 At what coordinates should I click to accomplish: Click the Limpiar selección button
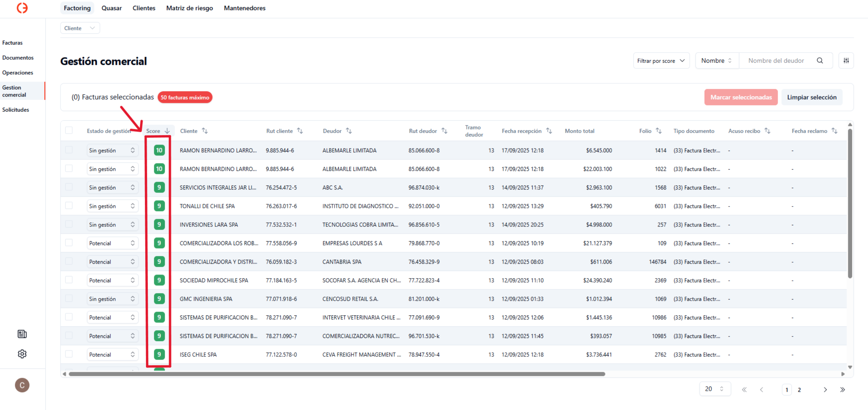pyautogui.click(x=811, y=97)
